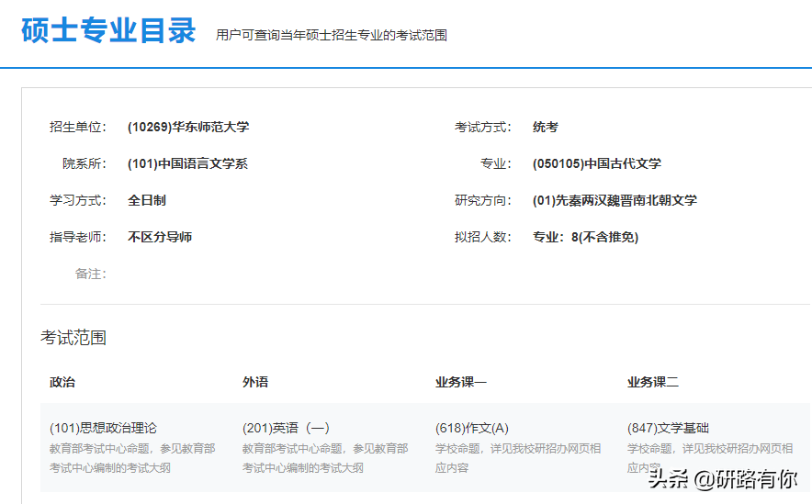812x504 pixels.
Task: Select the (101)思想政治理论 exam subject
Action: 103,428
